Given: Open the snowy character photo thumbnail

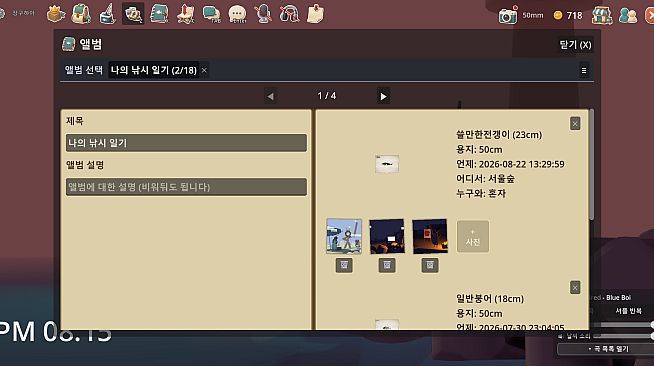Looking at the screenshot, I should (x=344, y=236).
